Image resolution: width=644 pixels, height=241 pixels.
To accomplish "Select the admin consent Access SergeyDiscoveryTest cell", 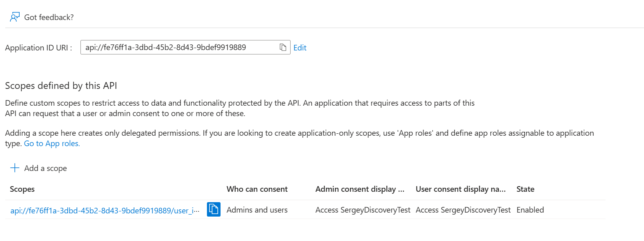I will pos(363,210).
